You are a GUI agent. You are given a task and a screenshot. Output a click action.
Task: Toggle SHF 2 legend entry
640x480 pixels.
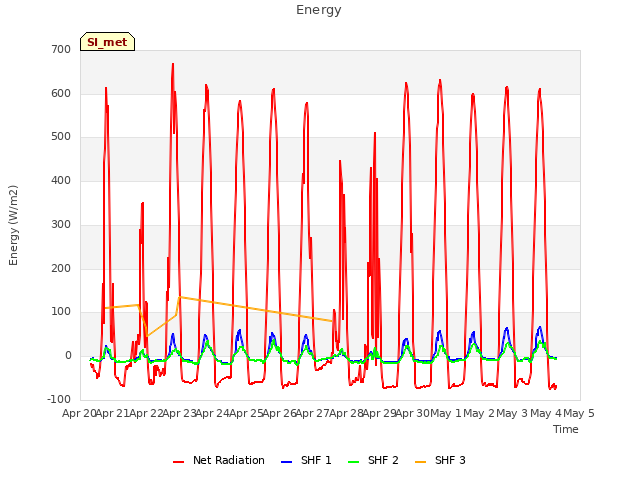pos(373,460)
